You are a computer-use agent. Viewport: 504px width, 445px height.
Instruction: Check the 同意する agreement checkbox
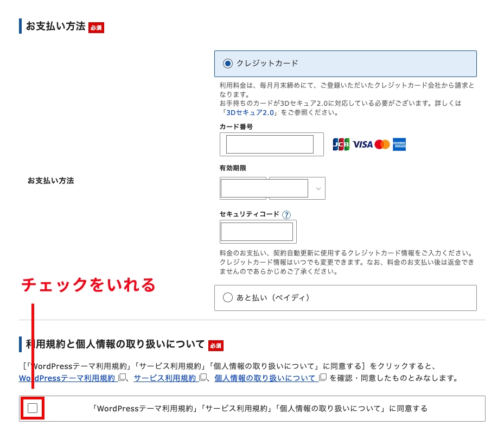pyautogui.click(x=33, y=409)
